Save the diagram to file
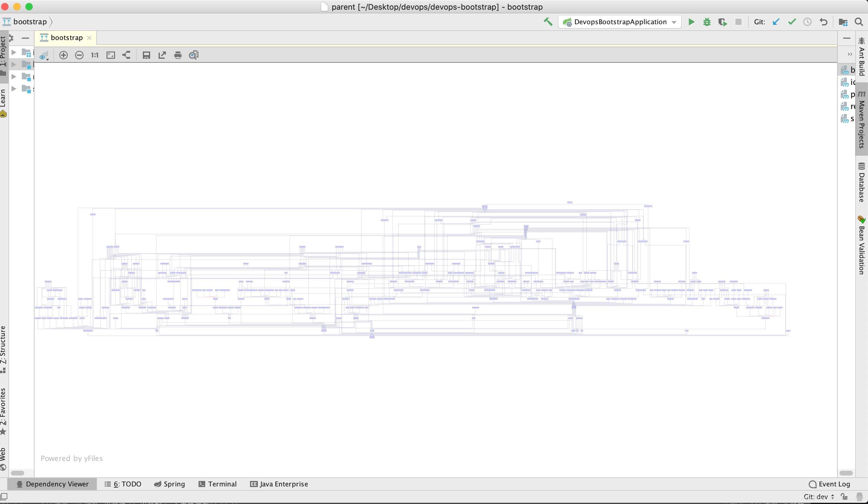This screenshot has width=868, height=504. click(146, 55)
